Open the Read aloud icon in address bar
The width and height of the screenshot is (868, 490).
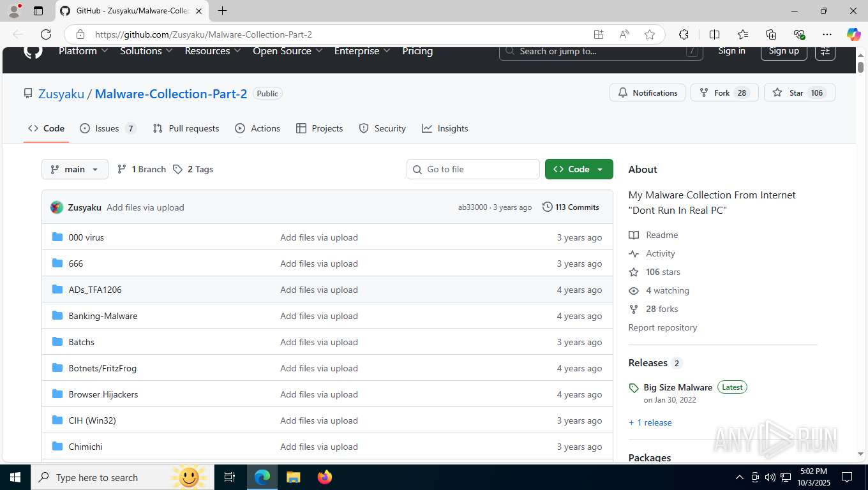point(624,34)
